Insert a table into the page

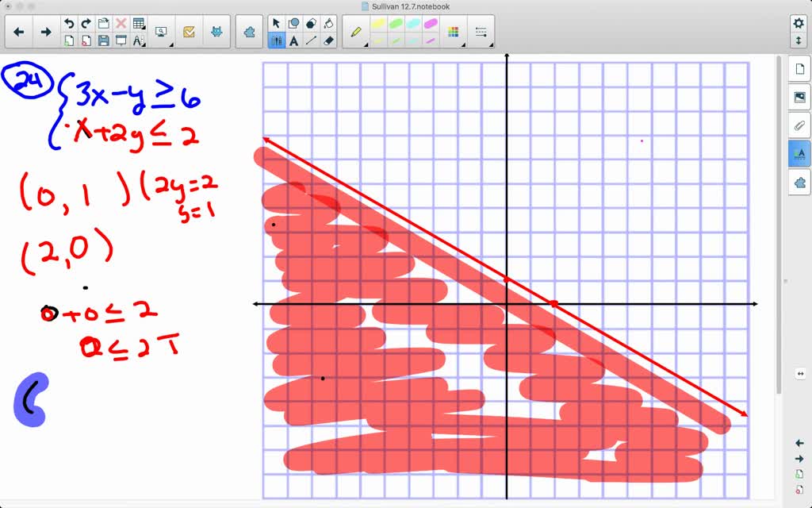coord(139,23)
